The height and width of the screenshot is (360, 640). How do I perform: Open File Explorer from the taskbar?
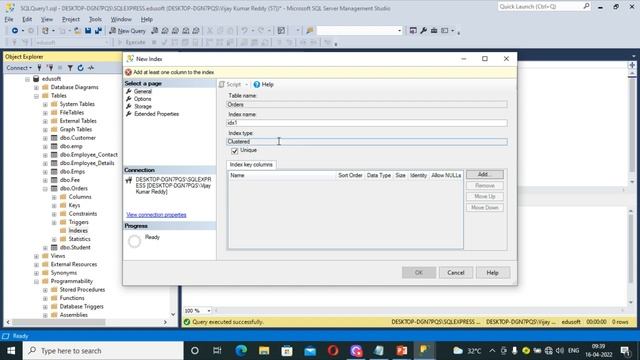tap(264, 351)
